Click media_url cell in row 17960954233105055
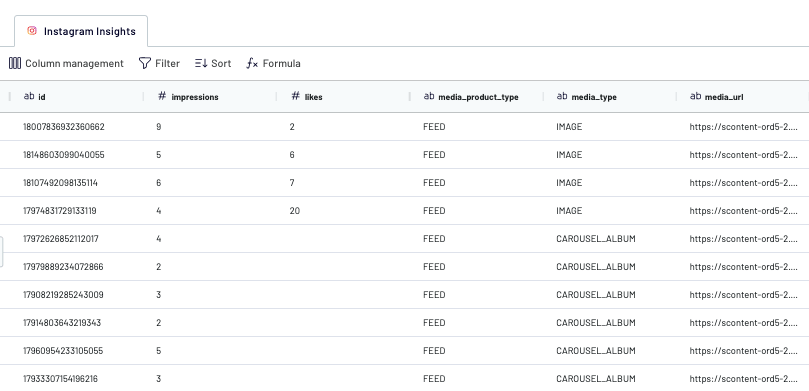This screenshot has width=809, height=391. click(x=743, y=351)
